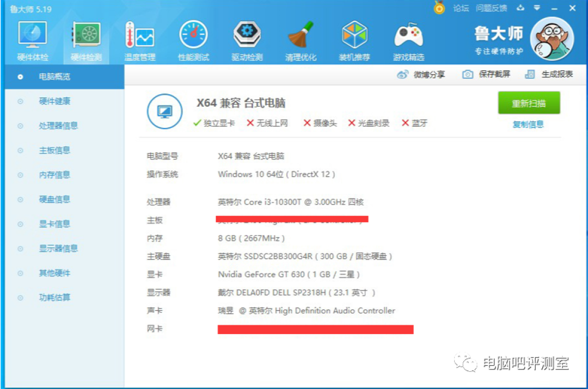Image resolution: width=588 pixels, height=389 pixels.
Task: Click the upload icon beside 问题反馈
Action: (520, 8)
